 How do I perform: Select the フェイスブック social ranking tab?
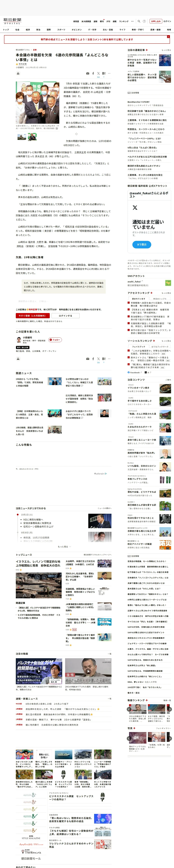[x=138, y=346]
